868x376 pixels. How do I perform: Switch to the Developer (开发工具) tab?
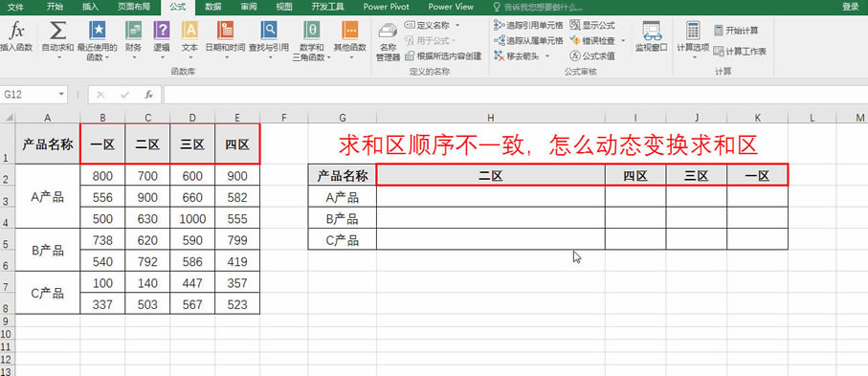point(327,7)
